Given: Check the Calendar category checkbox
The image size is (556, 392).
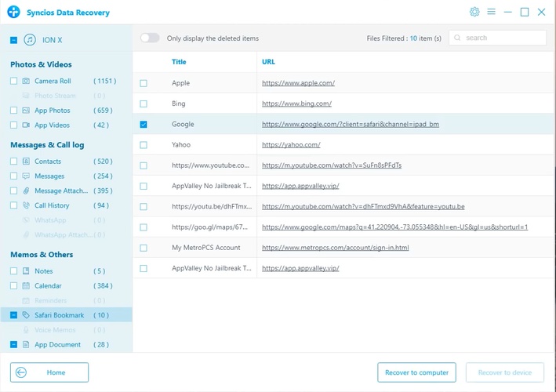Looking at the screenshot, I should pyautogui.click(x=13, y=285).
